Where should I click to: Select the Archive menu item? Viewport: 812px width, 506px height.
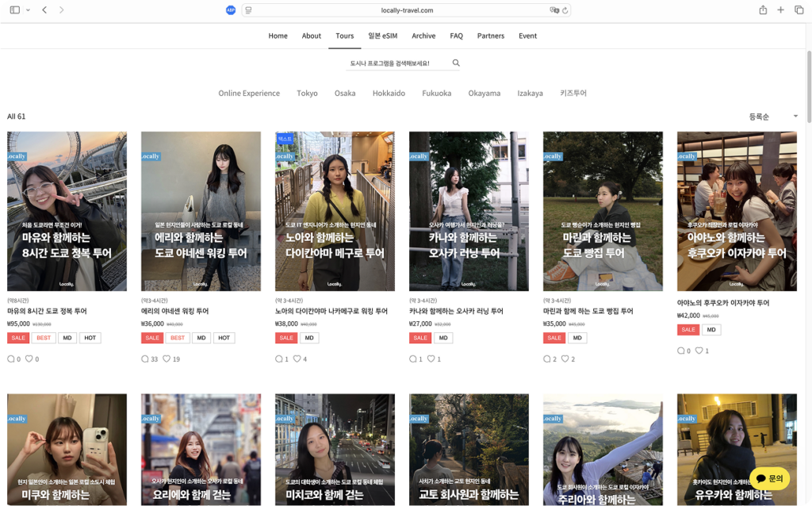[x=423, y=36]
